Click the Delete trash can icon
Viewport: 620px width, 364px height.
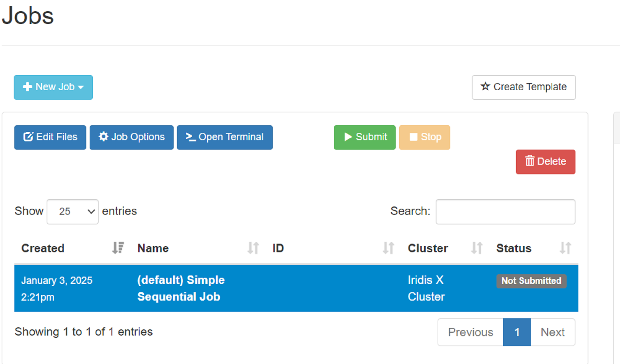point(529,161)
